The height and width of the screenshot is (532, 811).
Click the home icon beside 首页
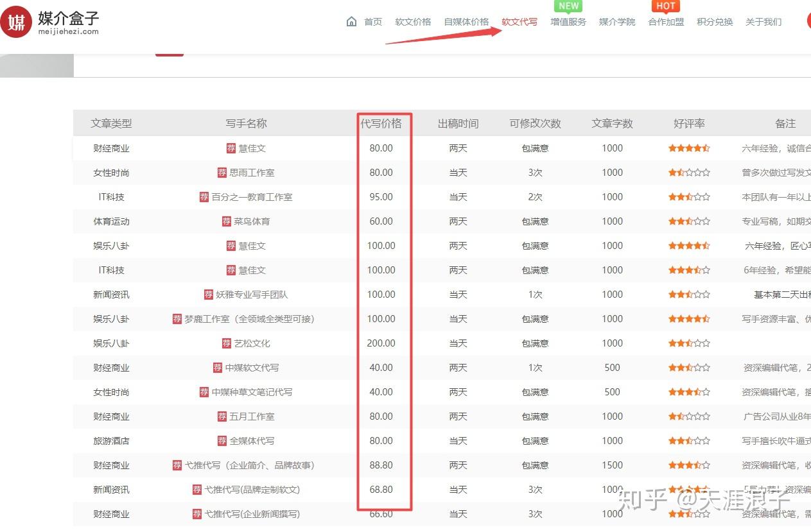(351, 22)
